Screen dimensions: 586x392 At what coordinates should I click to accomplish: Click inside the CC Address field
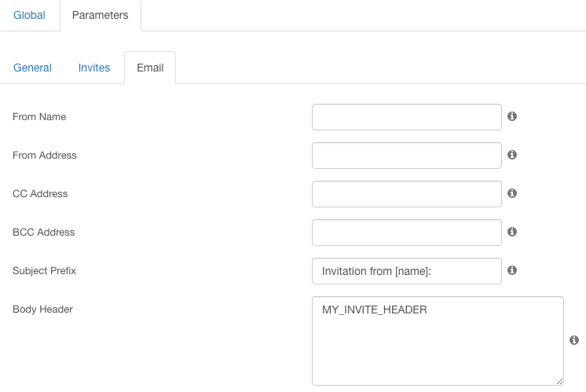407,194
